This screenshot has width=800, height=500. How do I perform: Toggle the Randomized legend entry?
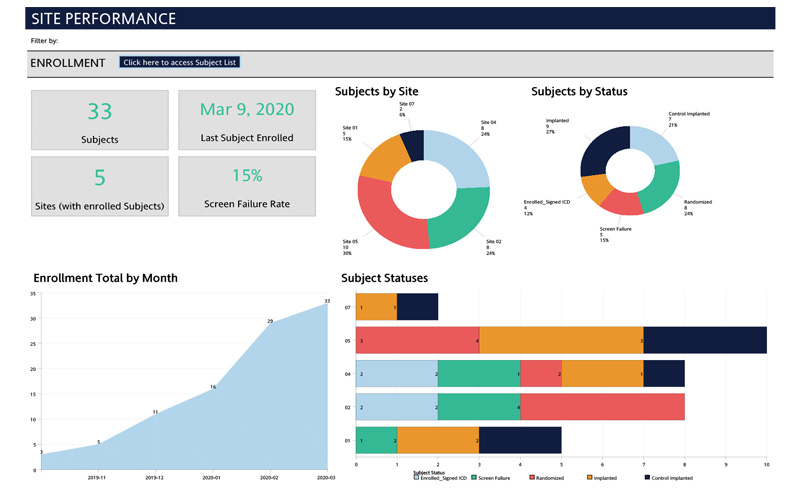click(x=533, y=479)
